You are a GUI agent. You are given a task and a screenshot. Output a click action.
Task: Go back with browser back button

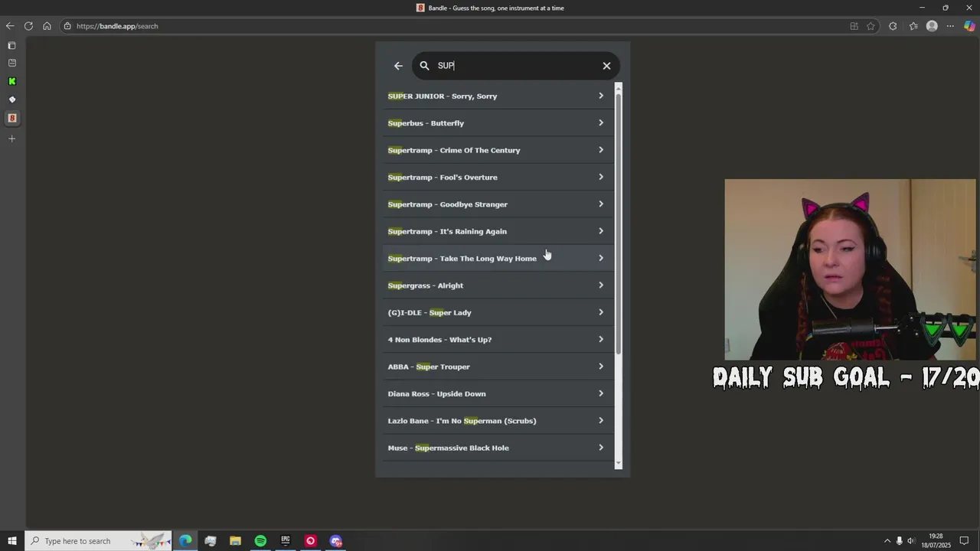tap(10, 26)
